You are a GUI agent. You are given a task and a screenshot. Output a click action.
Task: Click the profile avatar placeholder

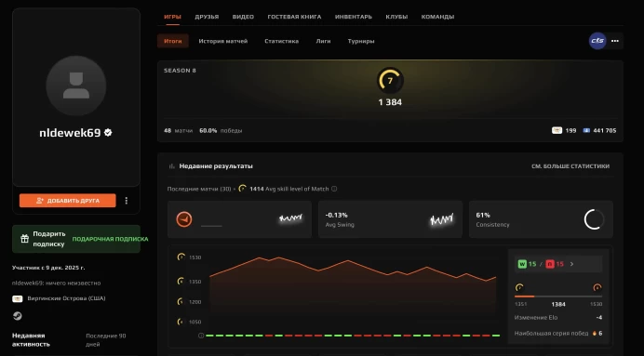click(76, 86)
